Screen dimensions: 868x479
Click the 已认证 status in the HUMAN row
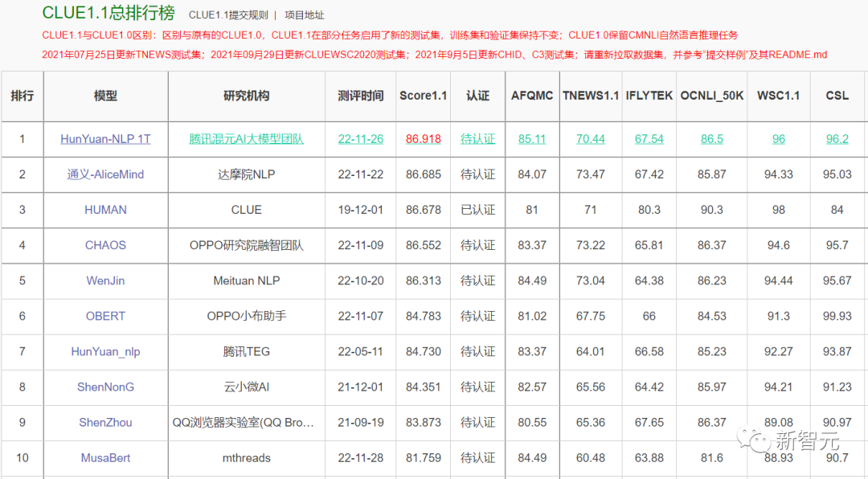point(477,210)
